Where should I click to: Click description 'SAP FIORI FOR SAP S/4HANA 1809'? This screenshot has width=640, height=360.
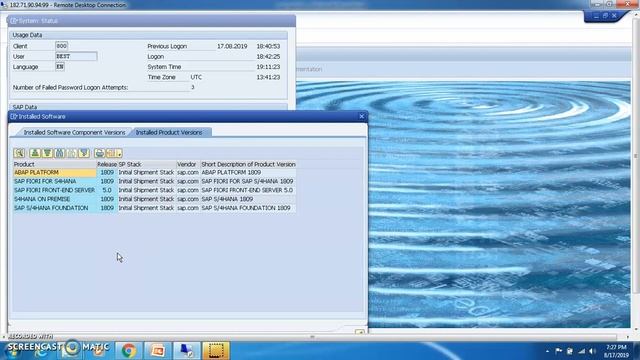[247, 181]
